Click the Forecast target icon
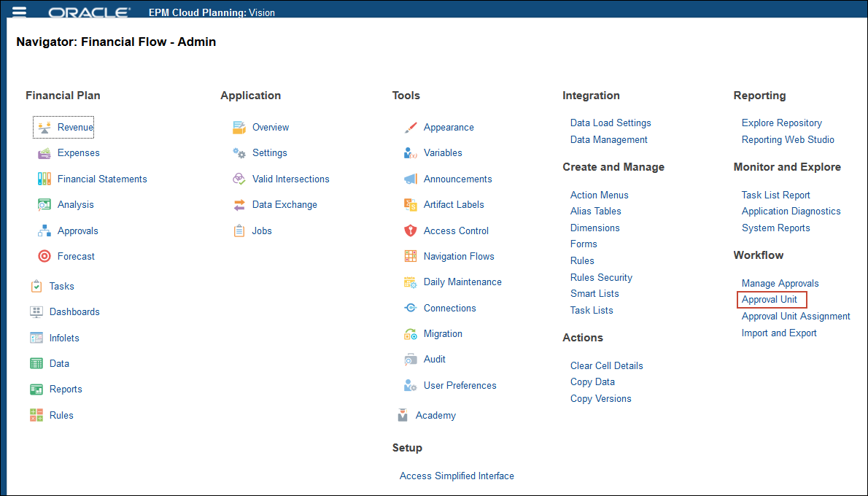868x496 pixels. pyautogui.click(x=44, y=256)
